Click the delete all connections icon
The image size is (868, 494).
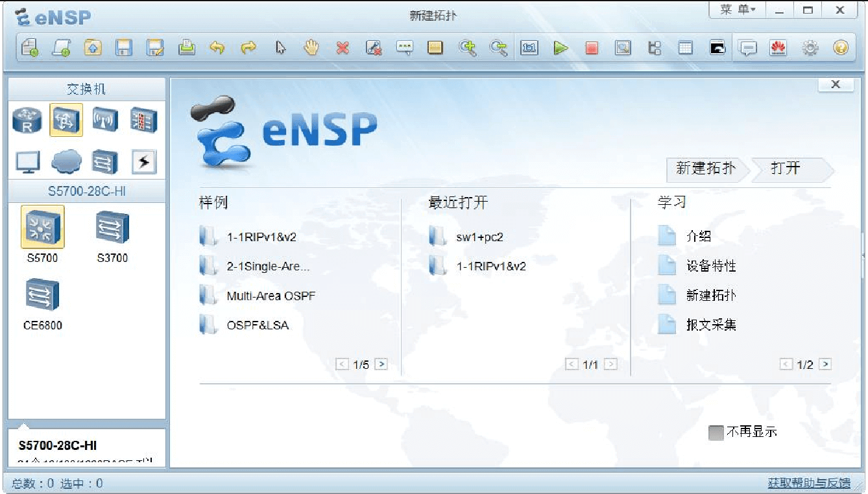point(374,48)
